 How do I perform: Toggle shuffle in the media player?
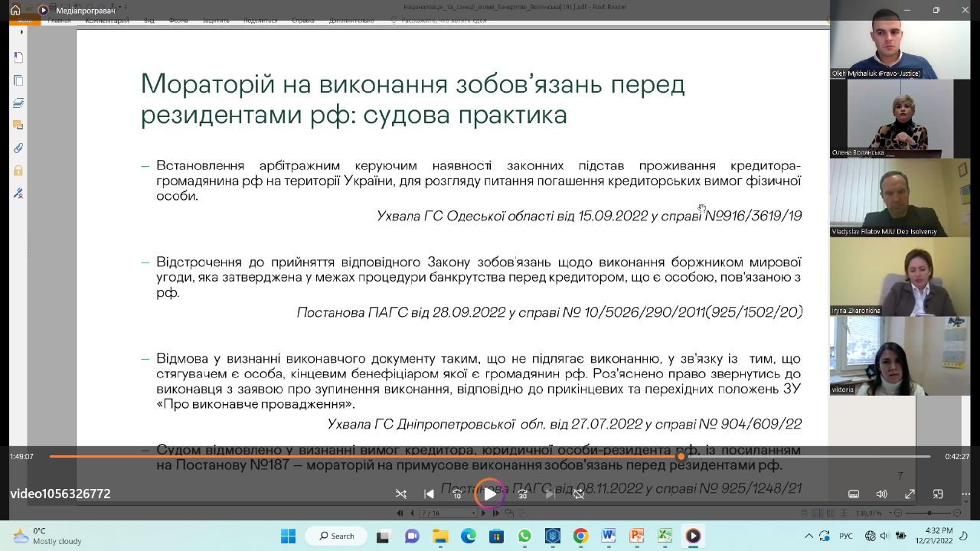400,494
